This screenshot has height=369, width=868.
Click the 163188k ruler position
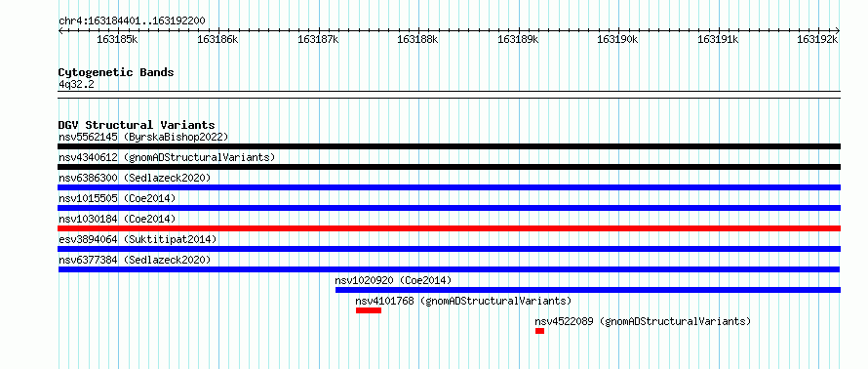(418, 40)
